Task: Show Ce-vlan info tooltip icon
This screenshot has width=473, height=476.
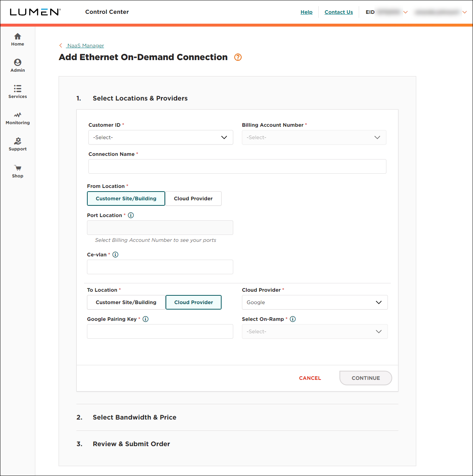Action: tap(115, 255)
